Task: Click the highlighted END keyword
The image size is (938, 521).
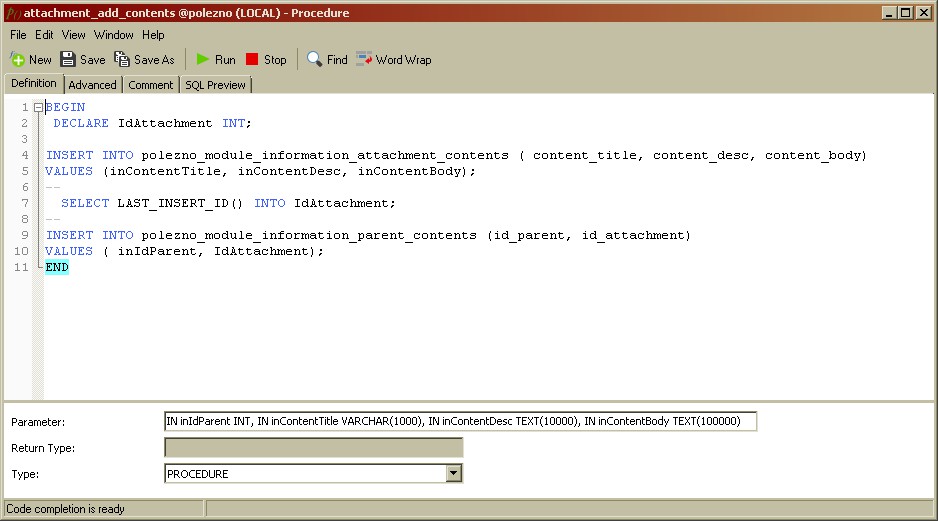Action: (x=57, y=267)
